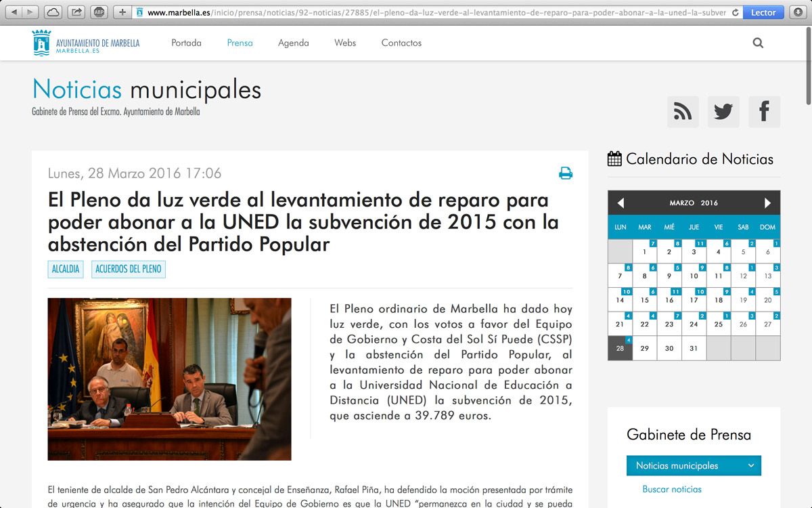The width and height of the screenshot is (812, 508).
Task: Open the Portada menu item
Action: coord(186,43)
